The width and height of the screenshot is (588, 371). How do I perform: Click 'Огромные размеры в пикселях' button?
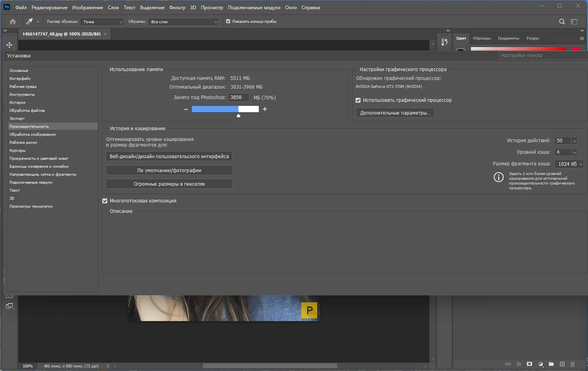(169, 184)
